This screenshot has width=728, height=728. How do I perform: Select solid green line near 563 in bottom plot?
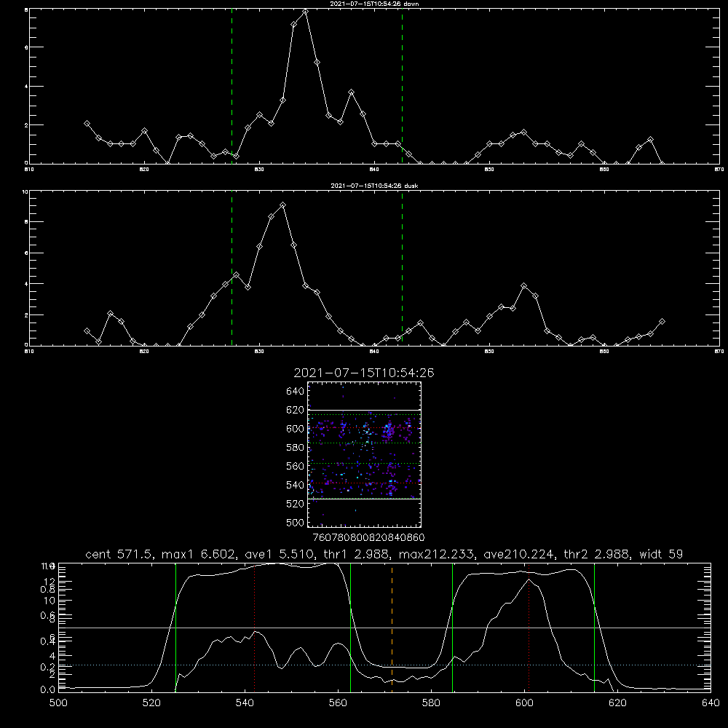(x=350, y=628)
